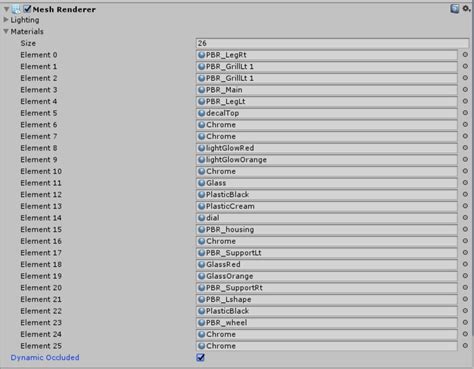Open object picker for Element 10

(x=465, y=171)
